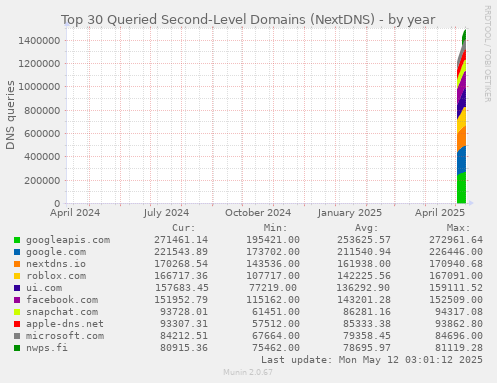The image size is (497, 383).
Task: Click microsoft.com current value 84212.51
Action: point(184,336)
